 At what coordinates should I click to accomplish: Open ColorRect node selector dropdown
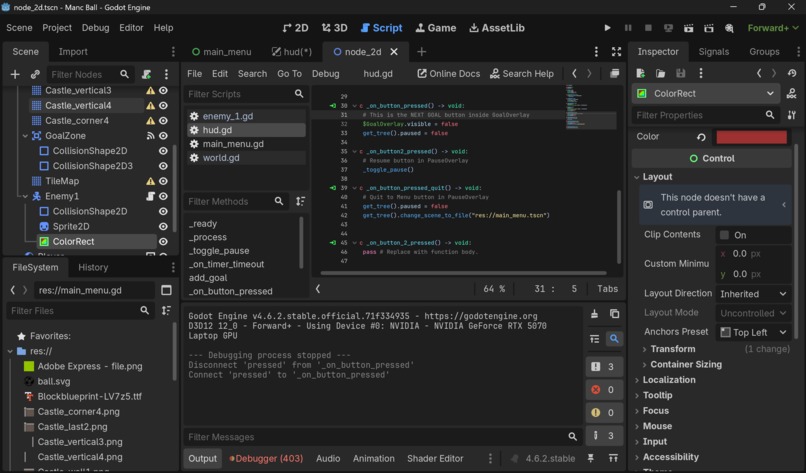pos(705,94)
